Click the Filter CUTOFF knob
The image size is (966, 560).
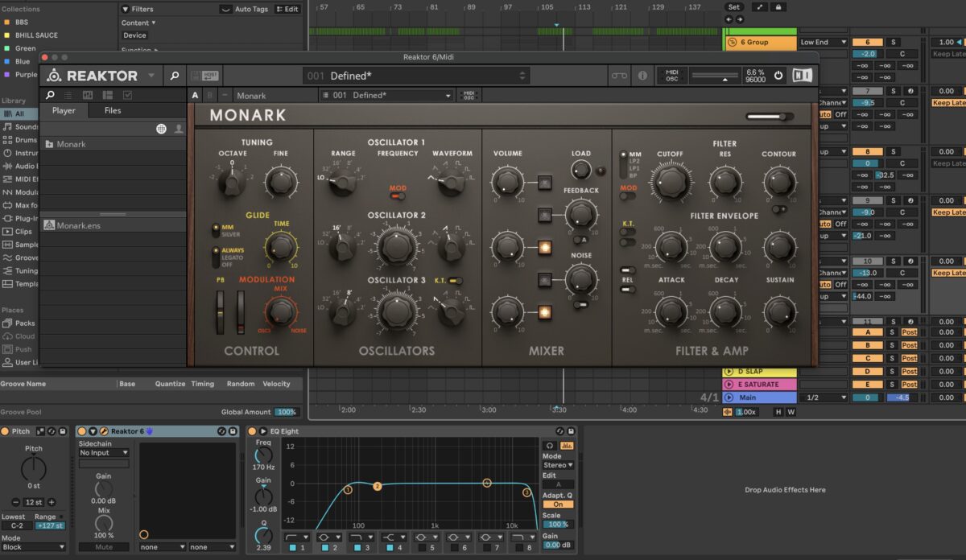pyautogui.click(x=670, y=182)
